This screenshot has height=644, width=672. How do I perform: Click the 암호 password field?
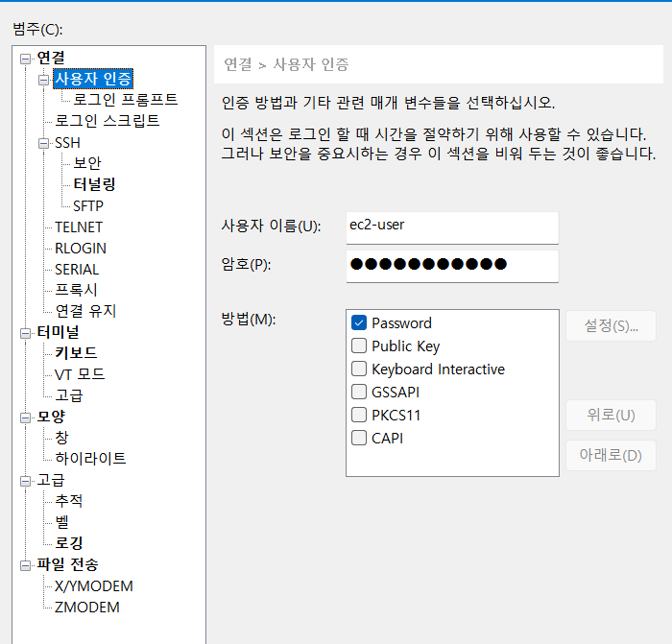coord(451,265)
